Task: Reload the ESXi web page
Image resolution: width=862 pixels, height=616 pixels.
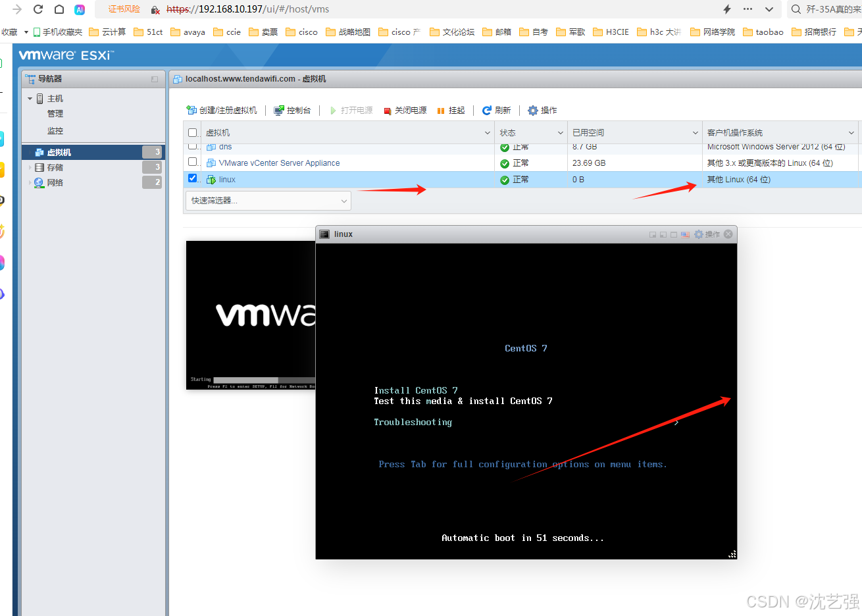Action: pos(38,9)
